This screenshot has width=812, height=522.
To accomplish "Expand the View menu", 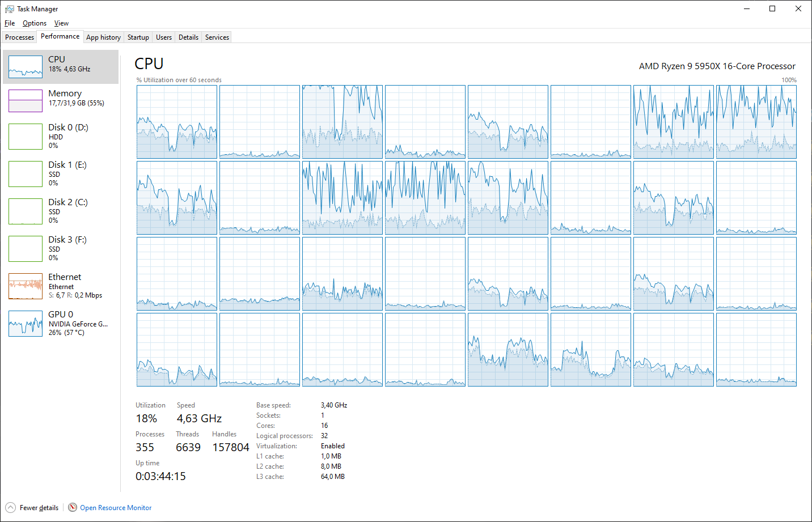I will (61, 23).
